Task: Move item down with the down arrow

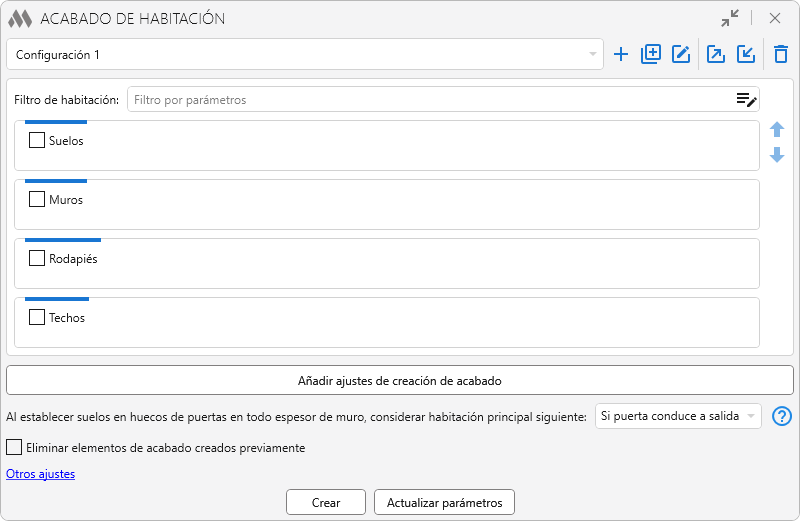Action: (777, 155)
